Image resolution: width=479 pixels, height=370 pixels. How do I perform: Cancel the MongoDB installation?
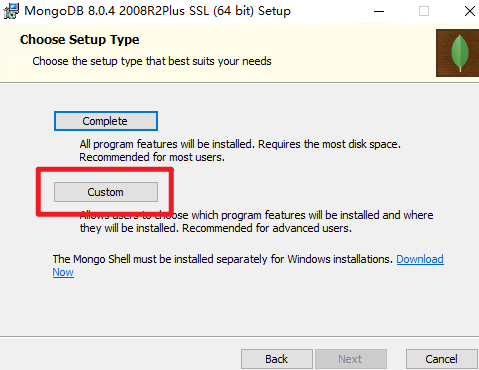(441, 359)
